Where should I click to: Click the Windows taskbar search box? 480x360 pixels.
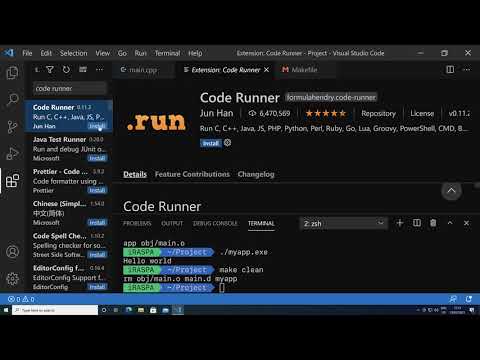55,310
